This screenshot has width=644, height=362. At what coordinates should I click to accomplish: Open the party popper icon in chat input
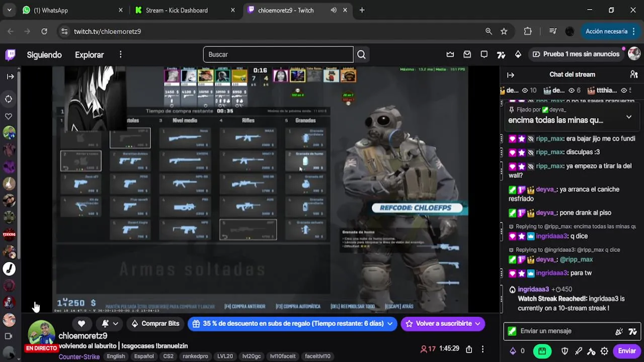619,331
